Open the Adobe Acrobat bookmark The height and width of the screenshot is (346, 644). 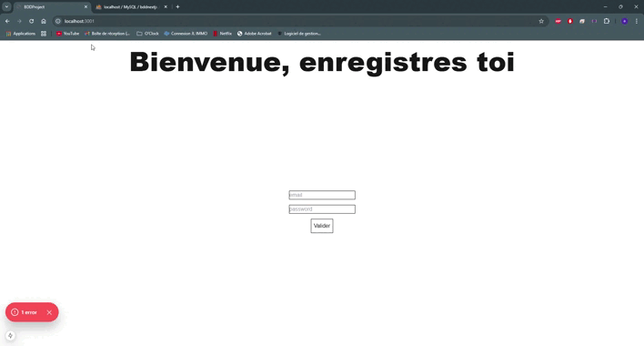click(x=255, y=34)
